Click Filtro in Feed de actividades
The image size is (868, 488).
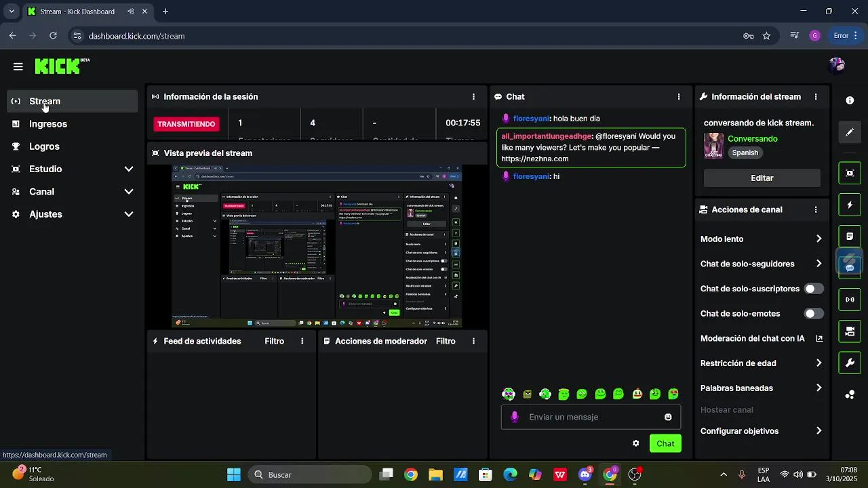[x=275, y=342]
